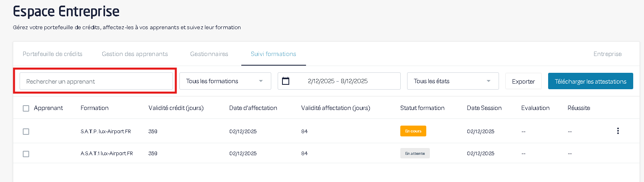Open the three-dot menu for S.A.T.P. row
Viewport: 644px width, 182px height.
click(x=618, y=131)
